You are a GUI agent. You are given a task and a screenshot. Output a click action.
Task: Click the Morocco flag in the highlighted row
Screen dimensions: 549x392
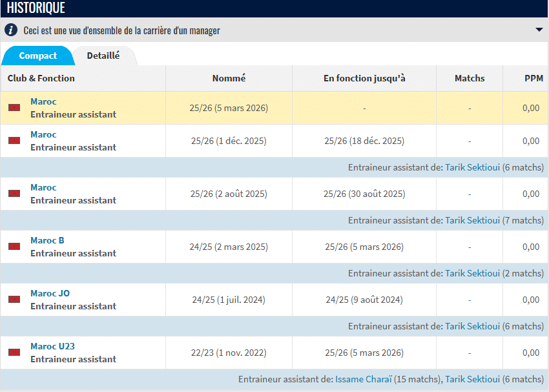click(x=14, y=108)
